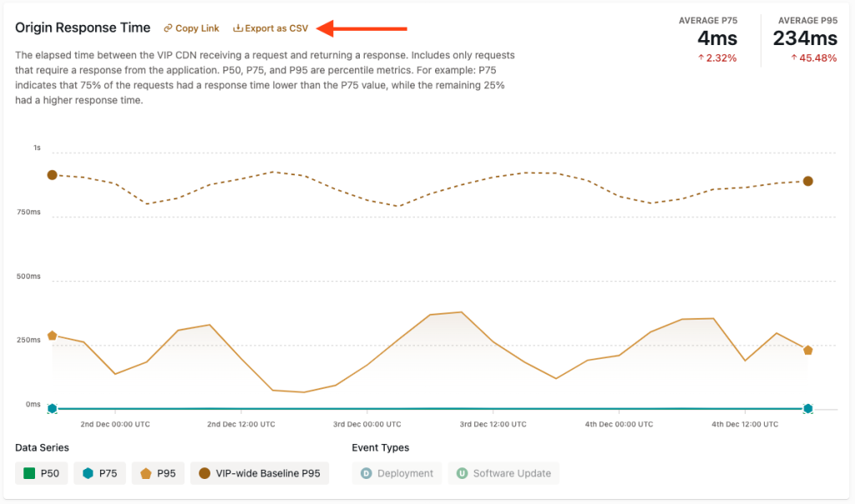Click the Average P95 value 234ms

[x=805, y=38]
